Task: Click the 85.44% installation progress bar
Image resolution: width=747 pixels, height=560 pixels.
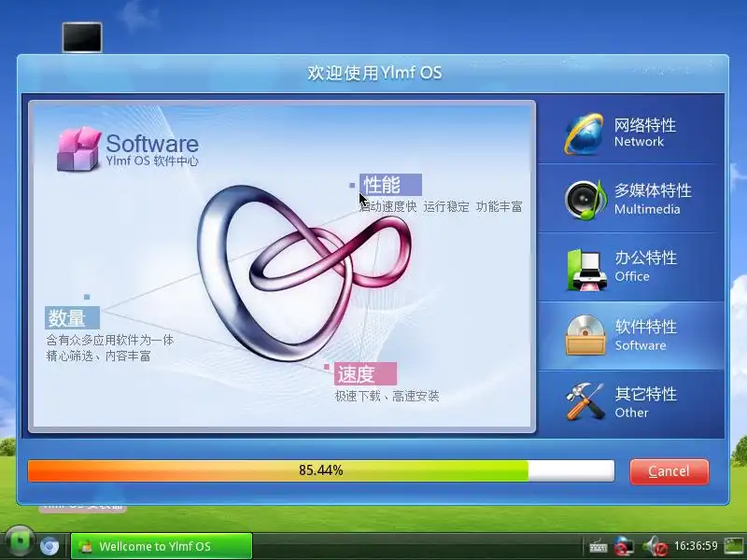Action: pyautogui.click(x=320, y=470)
